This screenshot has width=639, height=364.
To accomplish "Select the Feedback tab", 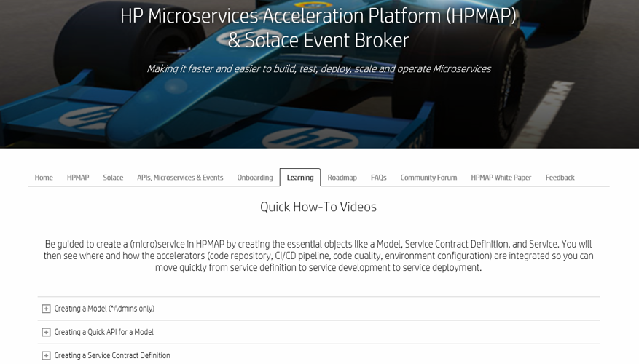I will tap(560, 178).
